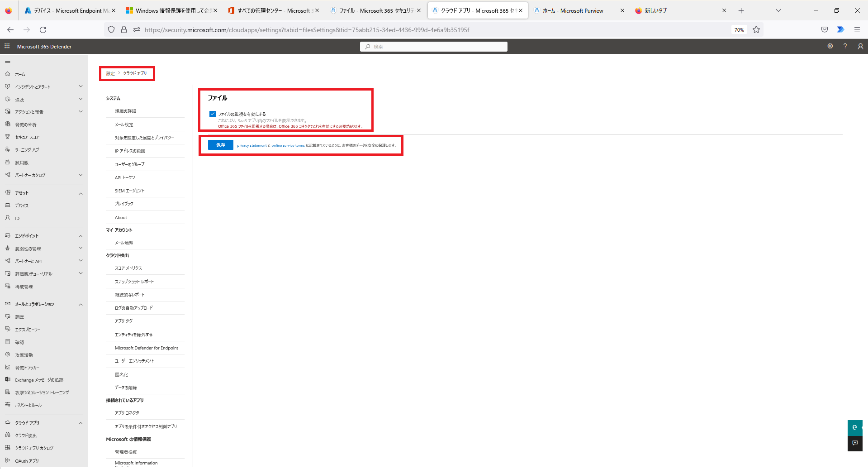The image size is (868, 469).
Task: Collapse the クラウド アプリ section chevron
Action: pyautogui.click(x=81, y=423)
